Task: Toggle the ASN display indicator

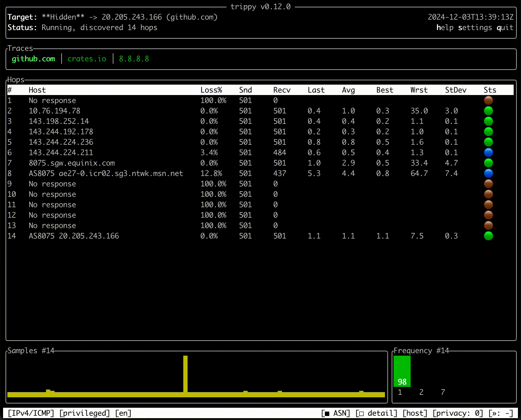Action: [336, 413]
